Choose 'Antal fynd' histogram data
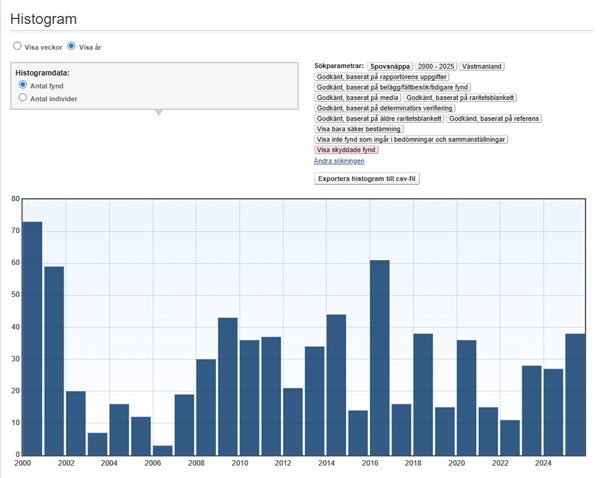Image resolution: width=601 pixels, height=478 pixels. point(23,86)
